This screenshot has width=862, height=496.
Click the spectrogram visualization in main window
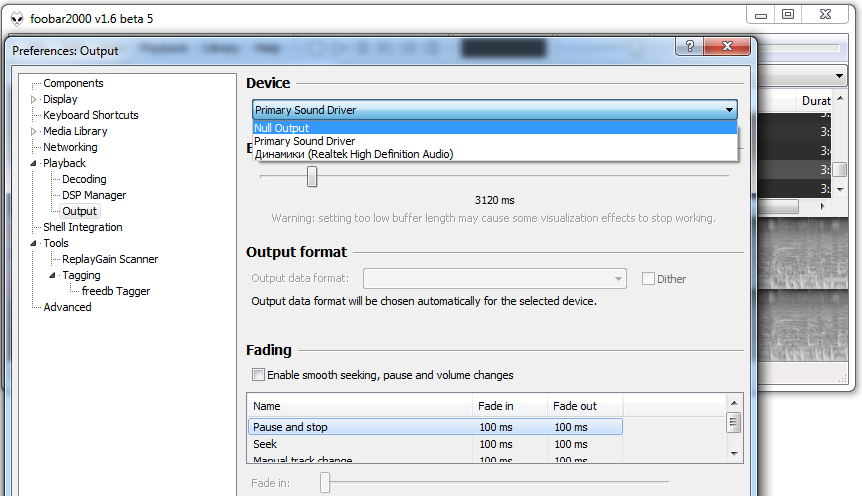click(803, 289)
